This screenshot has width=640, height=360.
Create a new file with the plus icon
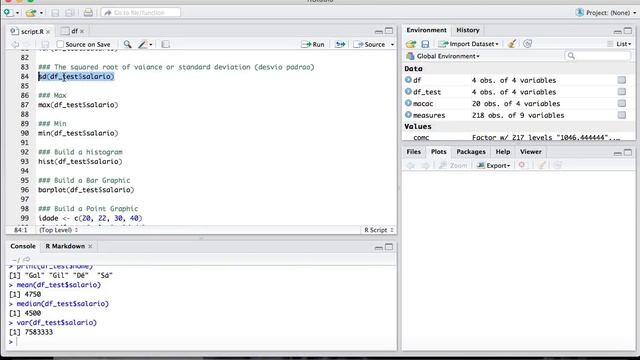(8, 13)
